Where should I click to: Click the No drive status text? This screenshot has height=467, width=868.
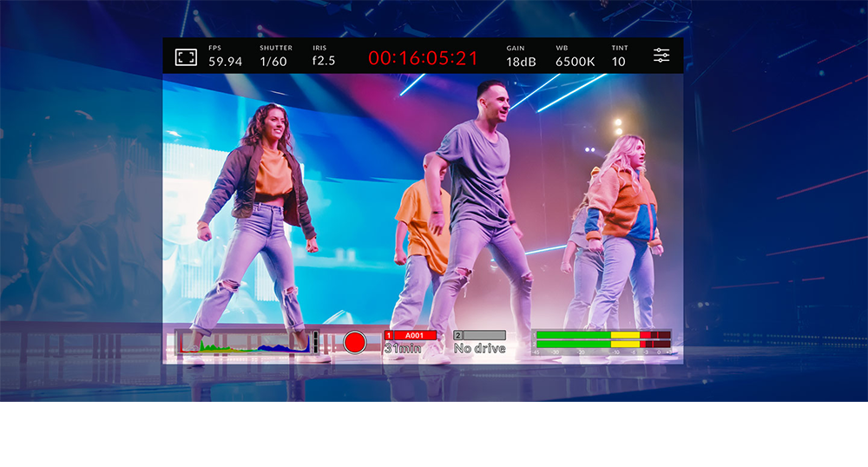point(479,349)
